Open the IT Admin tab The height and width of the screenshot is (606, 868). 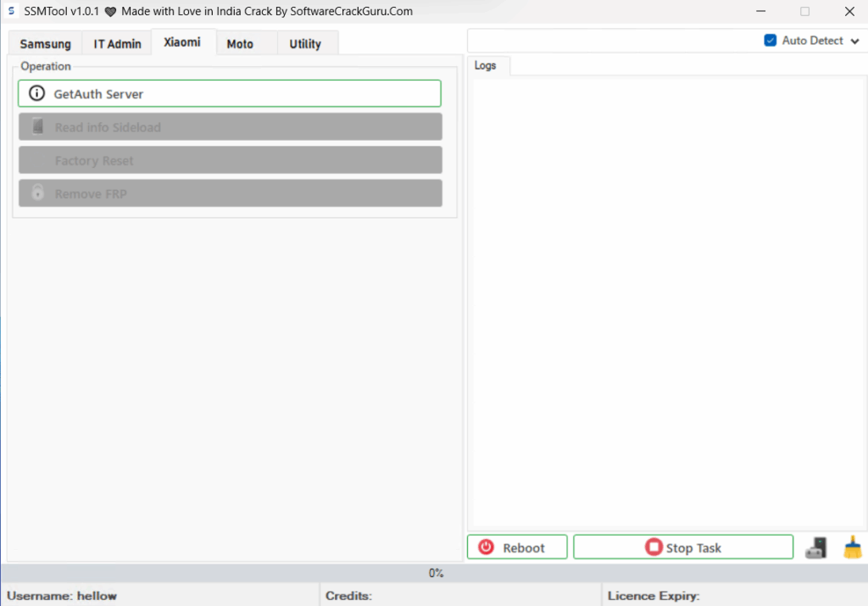click(x=117, y=44)
